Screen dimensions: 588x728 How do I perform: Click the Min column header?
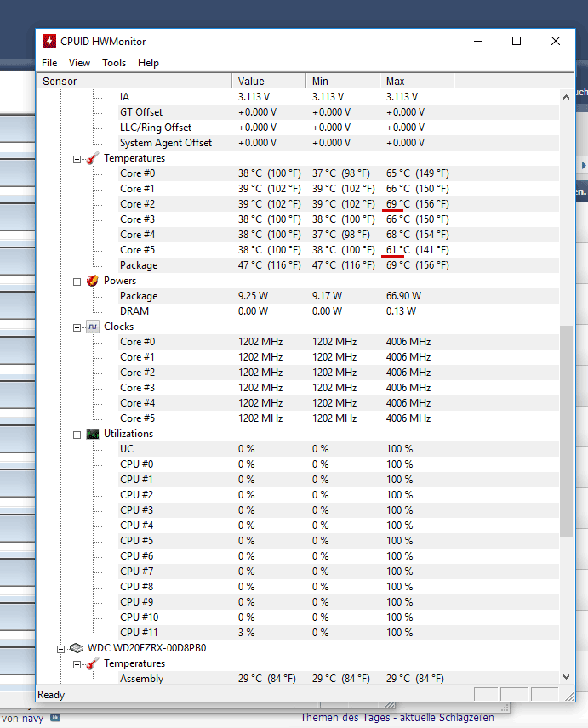pos(343,82)
